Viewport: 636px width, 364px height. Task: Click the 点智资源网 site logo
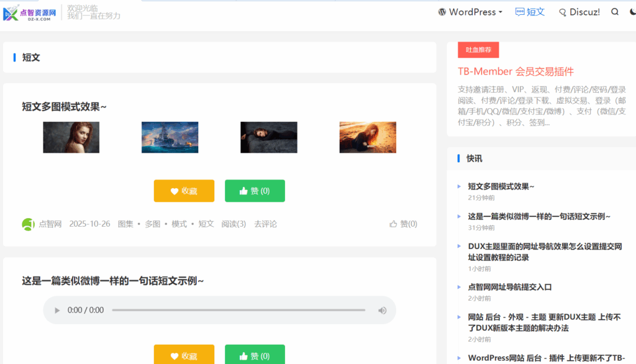tap(30, 14)
